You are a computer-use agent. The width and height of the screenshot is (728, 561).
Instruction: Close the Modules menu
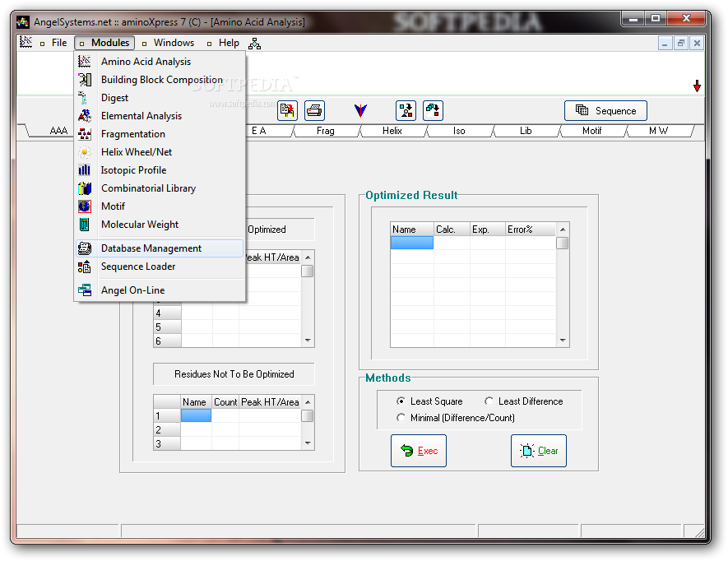coord(104,43)
